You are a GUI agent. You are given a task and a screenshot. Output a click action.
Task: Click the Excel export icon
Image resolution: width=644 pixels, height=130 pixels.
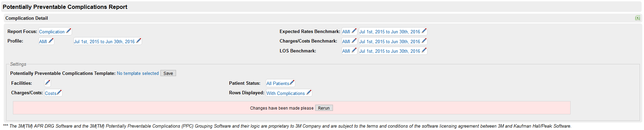click(x=638, y=18)
